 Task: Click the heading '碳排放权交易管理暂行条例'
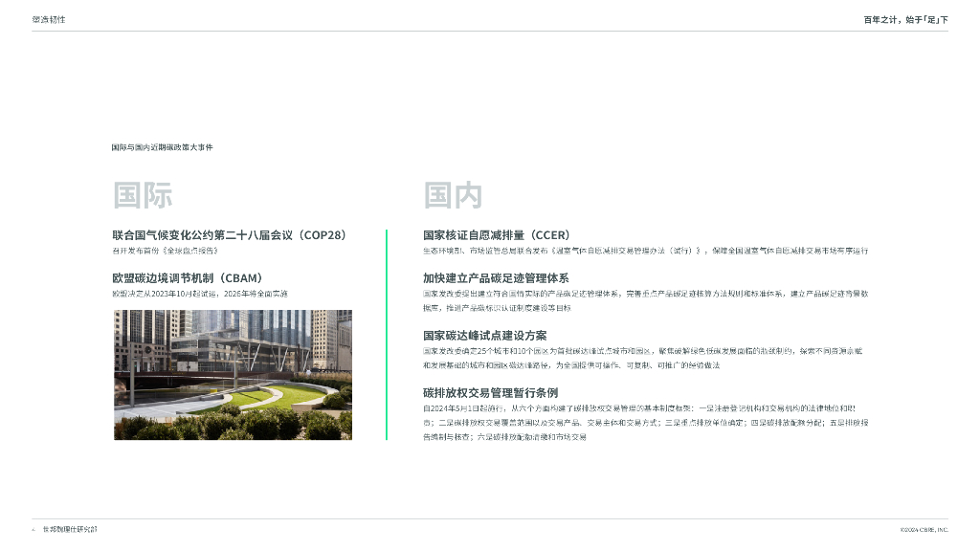point(490,393)
